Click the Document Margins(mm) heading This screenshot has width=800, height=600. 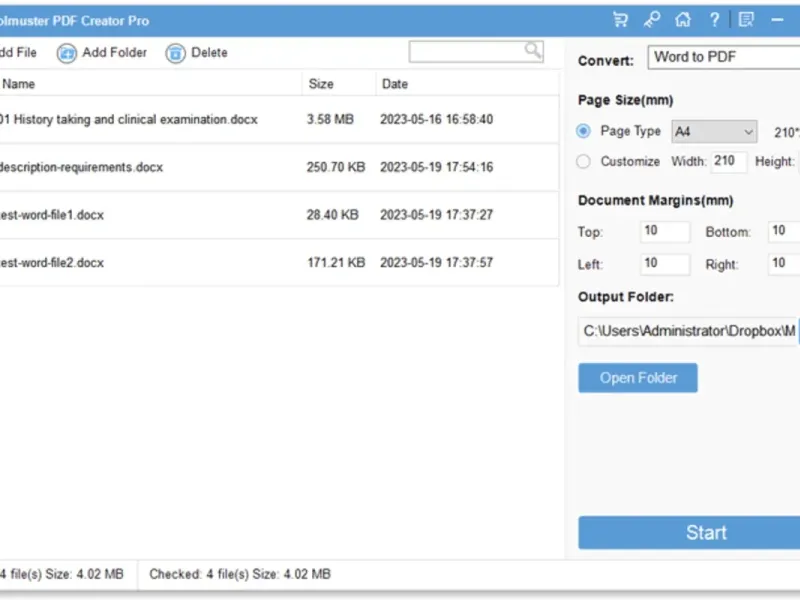(x=656, y=201)
